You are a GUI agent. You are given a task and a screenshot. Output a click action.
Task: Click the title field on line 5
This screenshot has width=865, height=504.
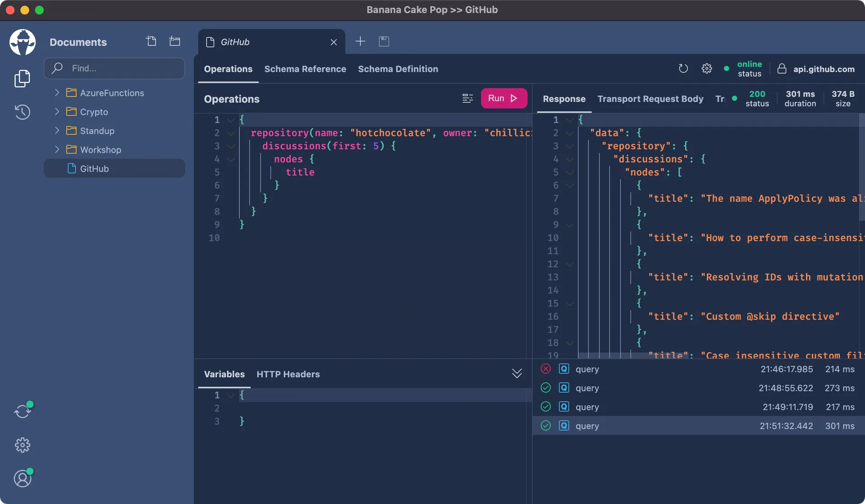pos(300,172)
